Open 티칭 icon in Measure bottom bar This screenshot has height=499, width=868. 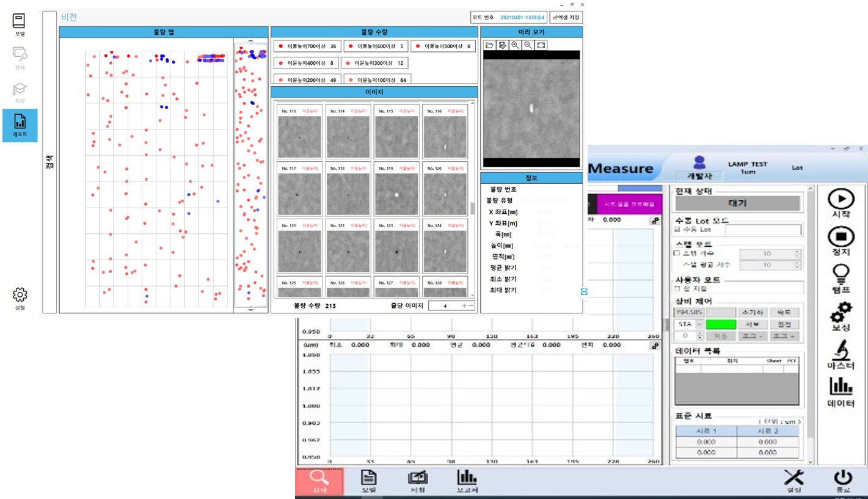[x=418, y=481]
